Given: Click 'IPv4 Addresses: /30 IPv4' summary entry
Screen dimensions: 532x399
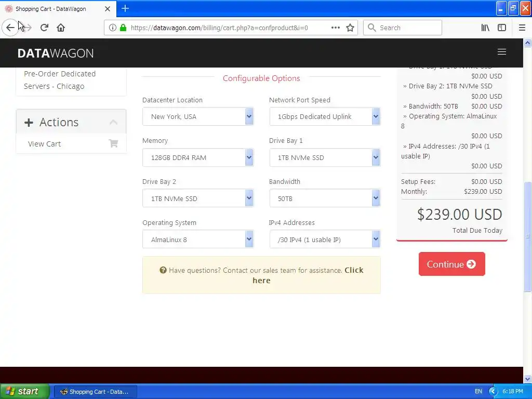Looking at the screenshot, I should point(446,151).
